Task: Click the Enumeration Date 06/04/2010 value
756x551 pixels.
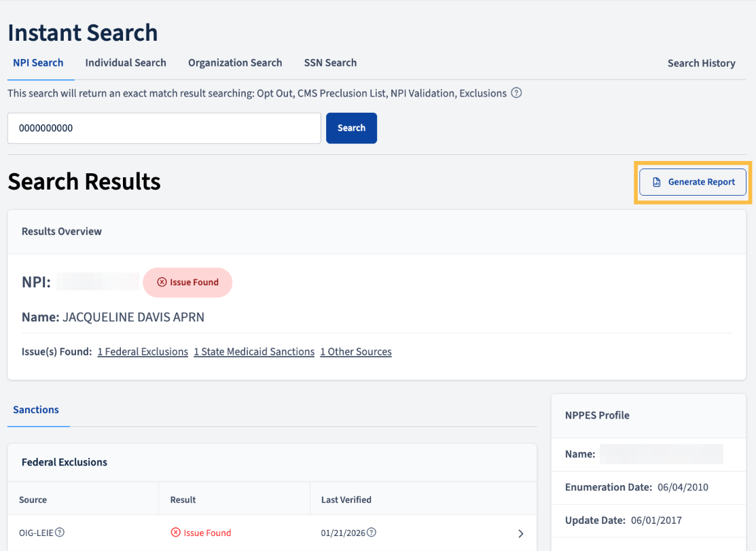Action: click(683, 487)
